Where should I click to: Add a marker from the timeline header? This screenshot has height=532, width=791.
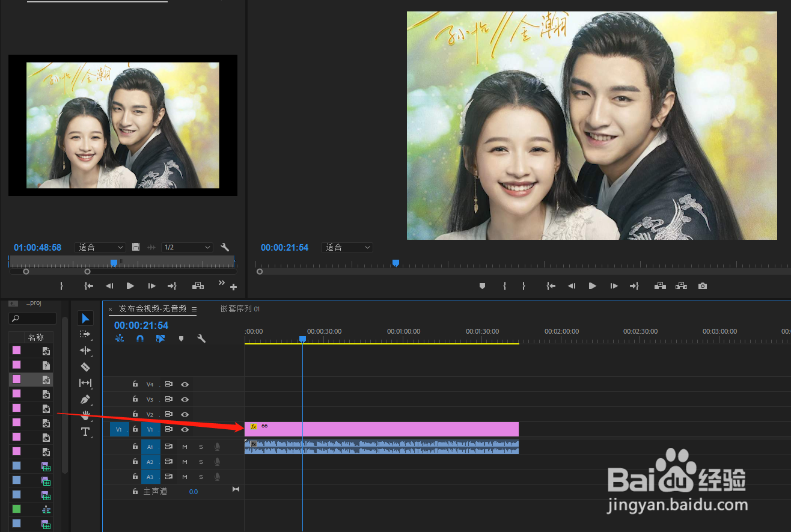tap(181, 338)
